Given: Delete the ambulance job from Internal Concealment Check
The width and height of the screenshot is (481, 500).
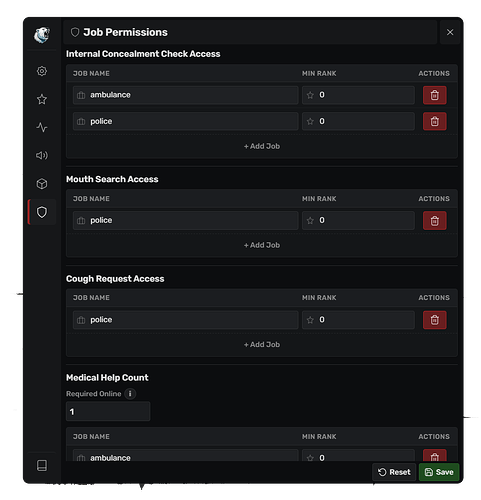Looking at the screenshot, I should tap(434, 95).
